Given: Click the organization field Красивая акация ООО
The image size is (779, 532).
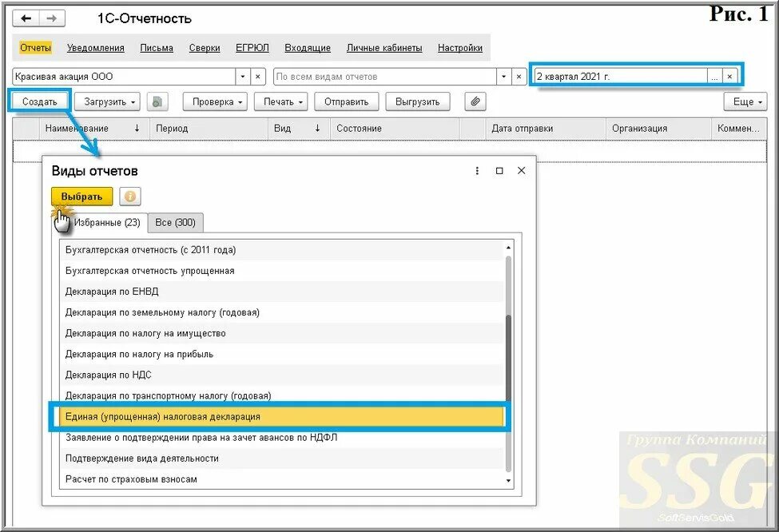Looking at the screenshot, I should [124, 77].
